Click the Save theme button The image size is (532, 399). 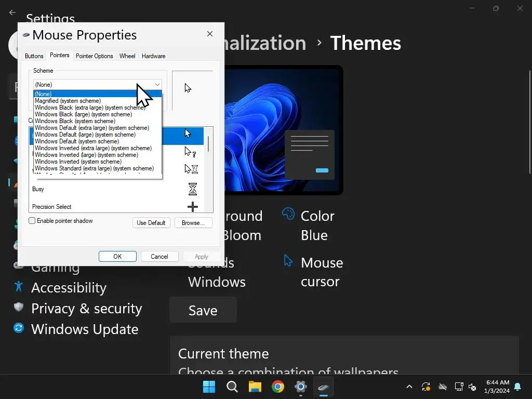tap(203, 310)
